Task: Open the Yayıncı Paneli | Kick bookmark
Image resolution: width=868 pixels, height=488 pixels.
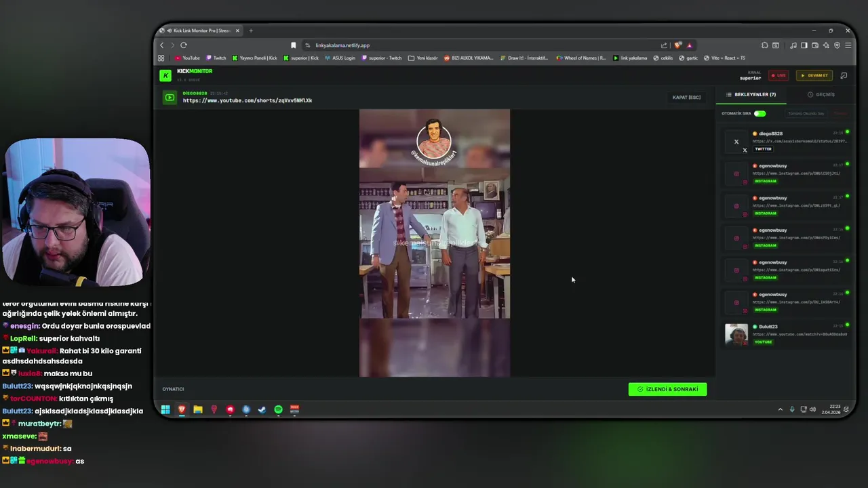Action: coord(255,58)
